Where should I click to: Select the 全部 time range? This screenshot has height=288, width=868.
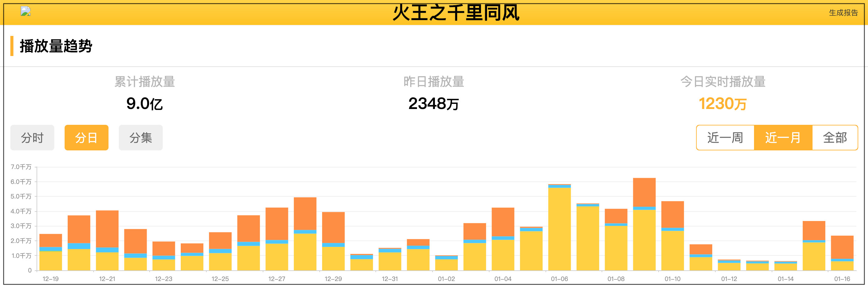pos(835,138)
